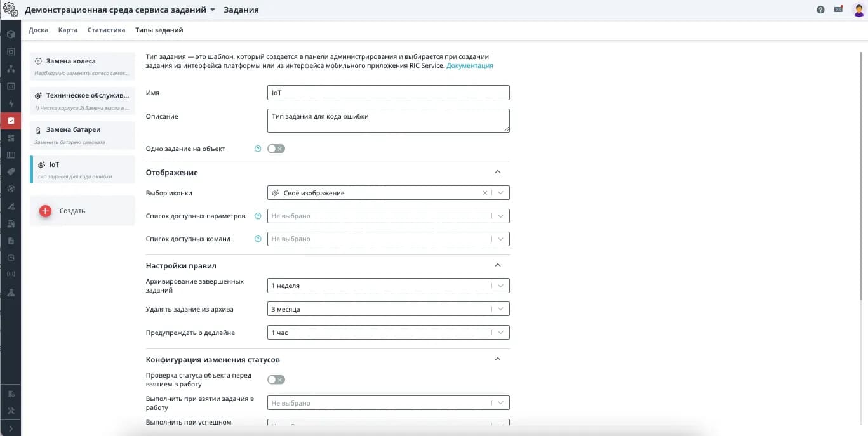Open the Удалять задание из архива dropdown

point(389,309)
